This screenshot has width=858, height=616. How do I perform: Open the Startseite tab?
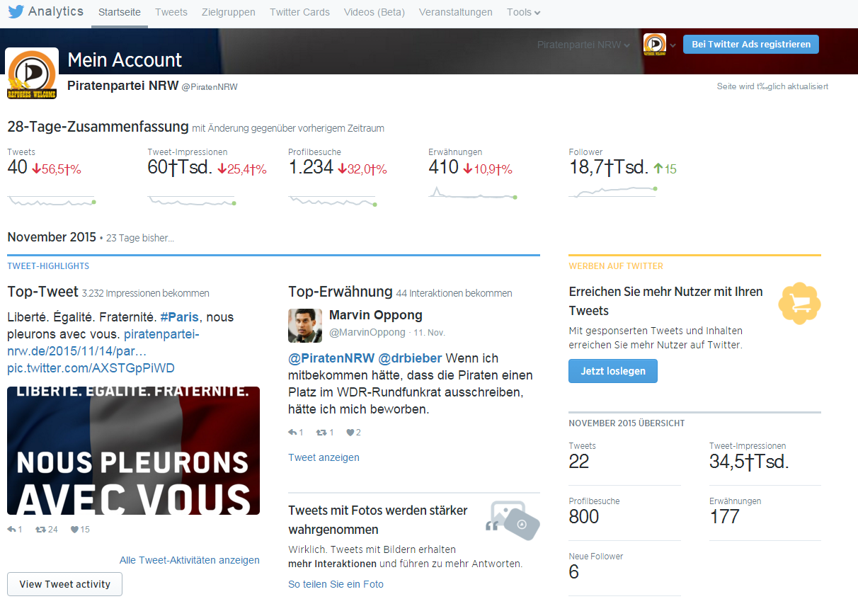[120, 13]
